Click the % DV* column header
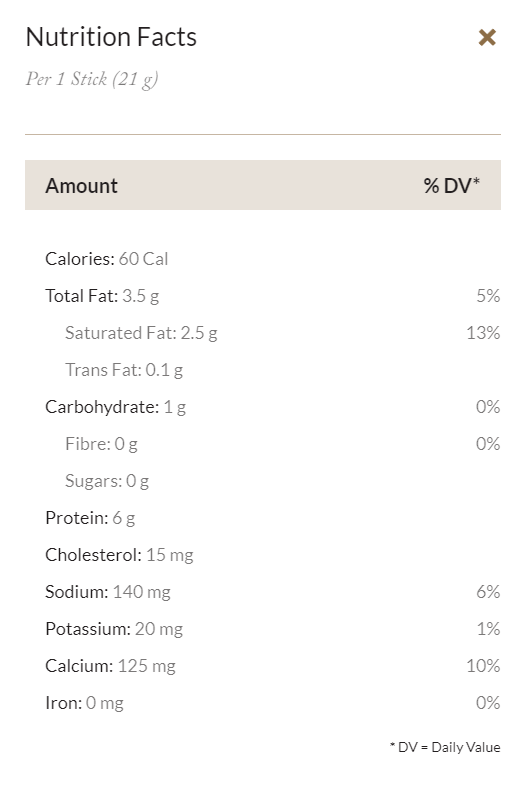 pos(451,186)
